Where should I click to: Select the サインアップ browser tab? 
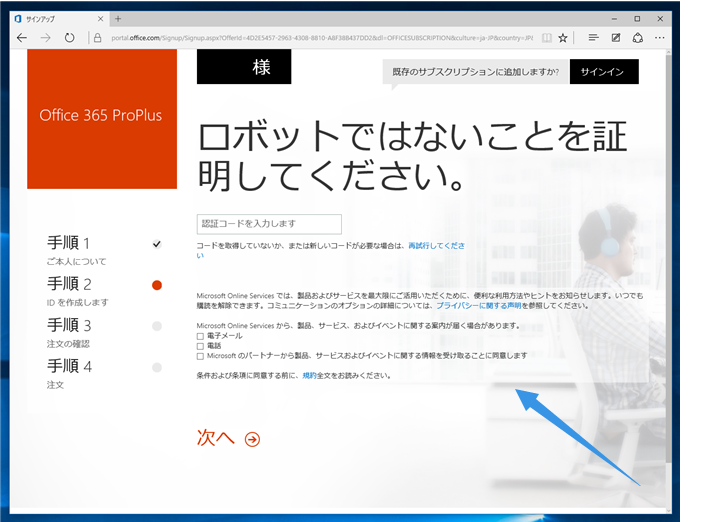(x=60, y=19)
